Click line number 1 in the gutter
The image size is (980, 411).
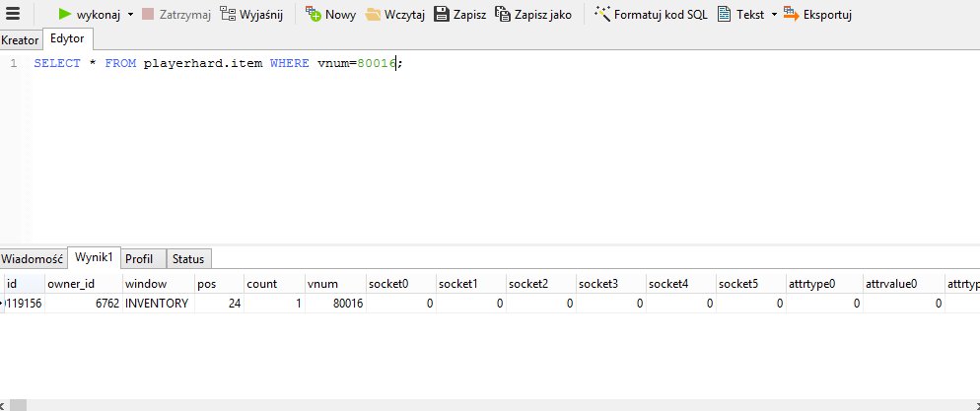13,63
